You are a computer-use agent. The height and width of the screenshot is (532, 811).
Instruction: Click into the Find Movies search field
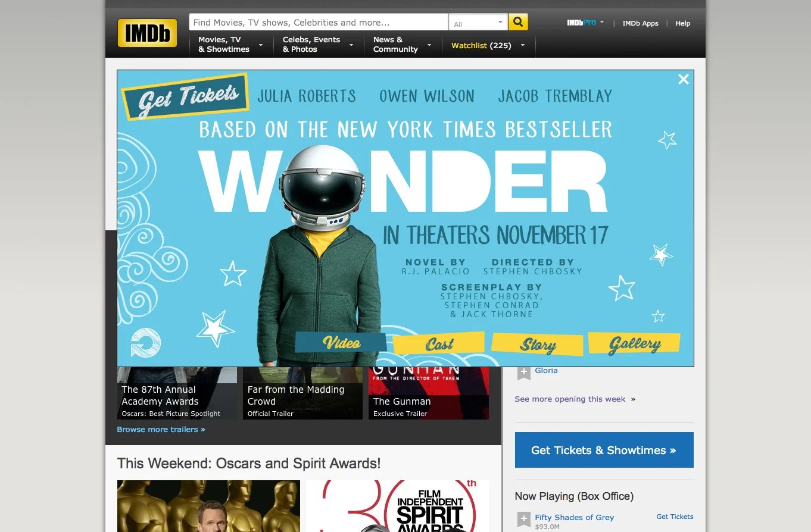pyautogui.click(x=319, y=22)
